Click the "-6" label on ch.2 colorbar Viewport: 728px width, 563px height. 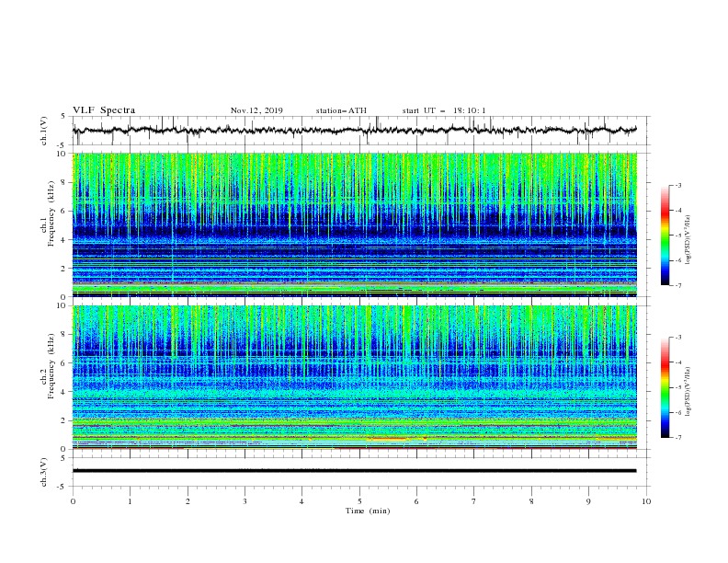678,412
